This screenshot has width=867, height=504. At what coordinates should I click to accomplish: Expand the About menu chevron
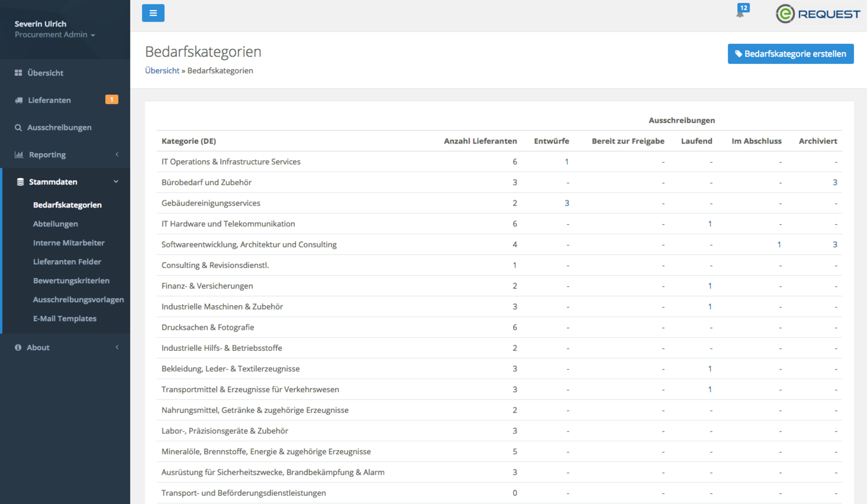point(117,348)
